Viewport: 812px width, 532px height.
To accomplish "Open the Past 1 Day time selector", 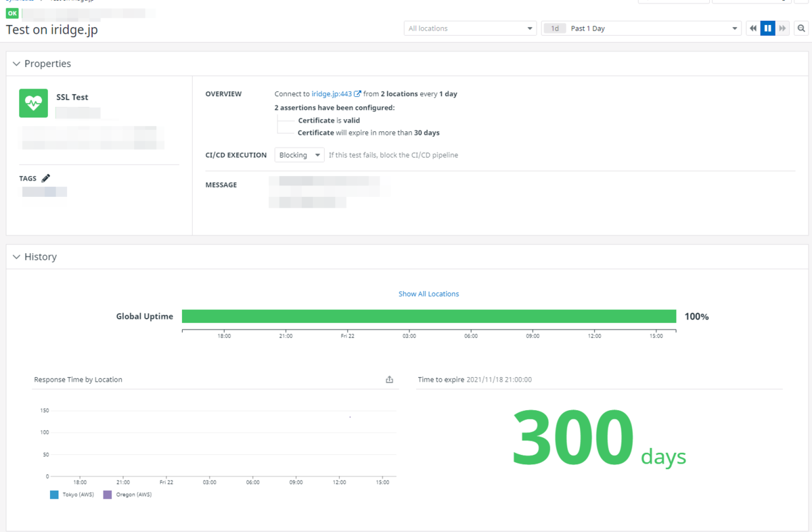I will [x=641, y=28].
